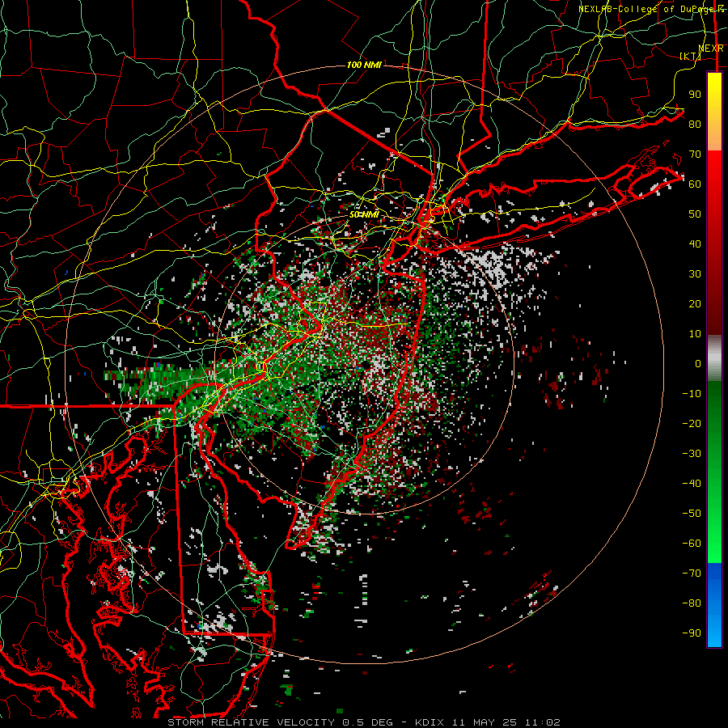The height and width of the screenshot is (728, 728).
Task: Click the [KT] units label above the scale
Action: pyautogui.click(x=691, y=56)
